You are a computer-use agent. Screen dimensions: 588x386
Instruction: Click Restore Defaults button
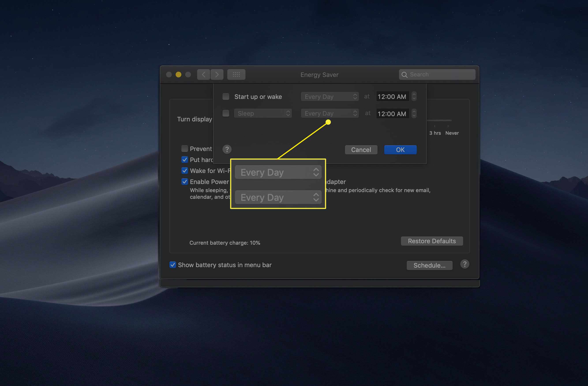click(431, 240)
